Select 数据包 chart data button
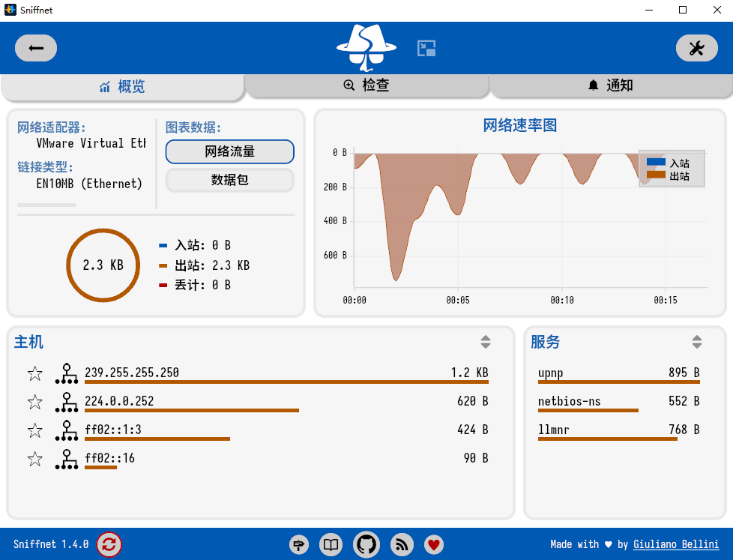 [x=229, y=180]
